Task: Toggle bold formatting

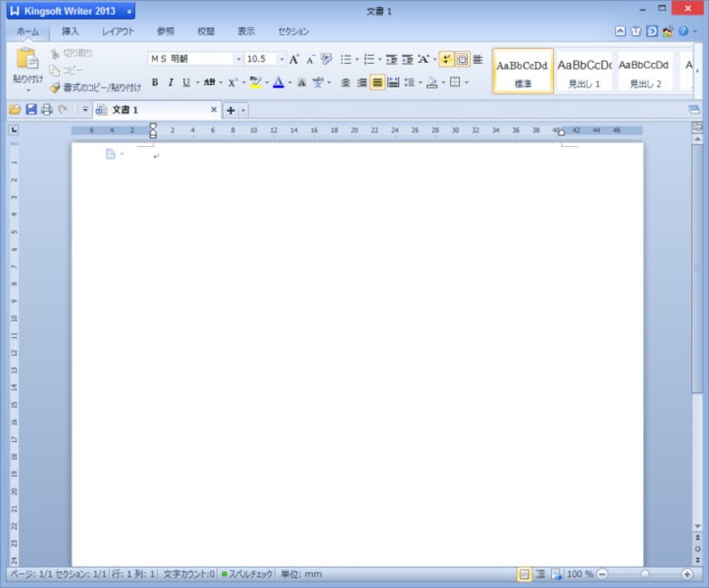Action: click(155, 82)
